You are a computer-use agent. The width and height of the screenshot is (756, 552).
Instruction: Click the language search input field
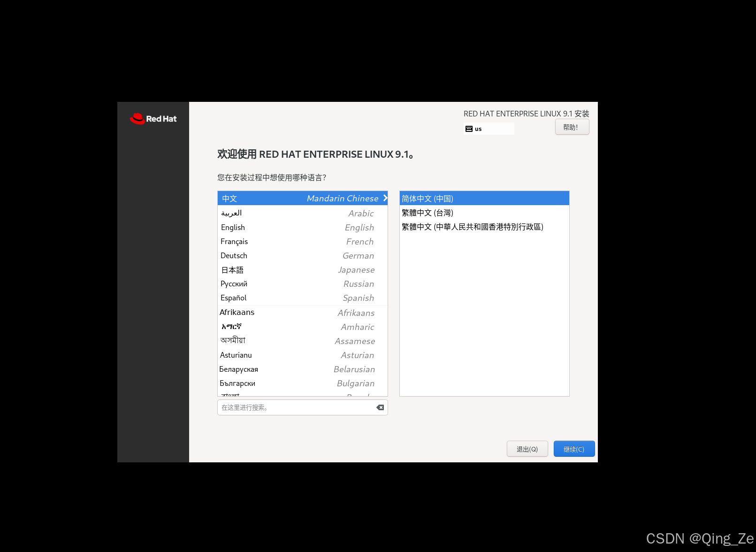pos(303,407)
